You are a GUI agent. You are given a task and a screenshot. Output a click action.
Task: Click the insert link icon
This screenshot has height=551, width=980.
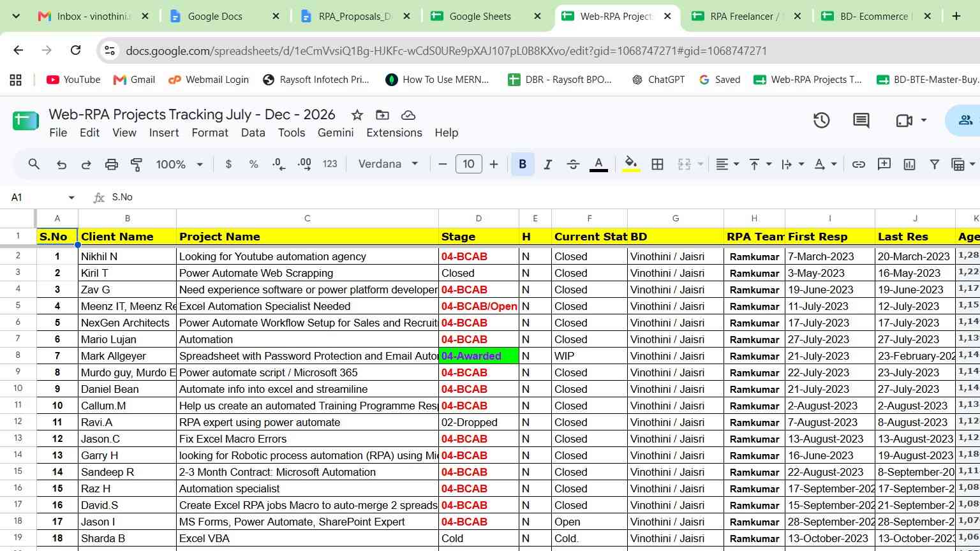pyautogui.click(x=859, y=165)
